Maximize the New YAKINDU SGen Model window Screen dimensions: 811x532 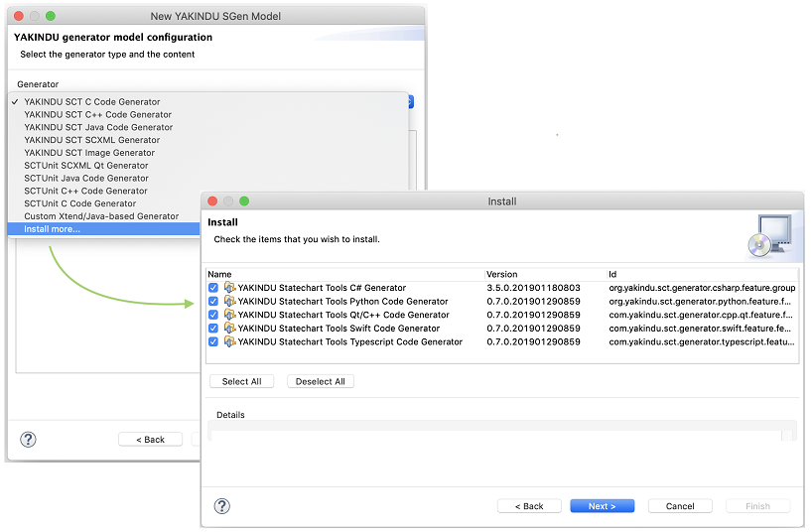coord(51,16)
